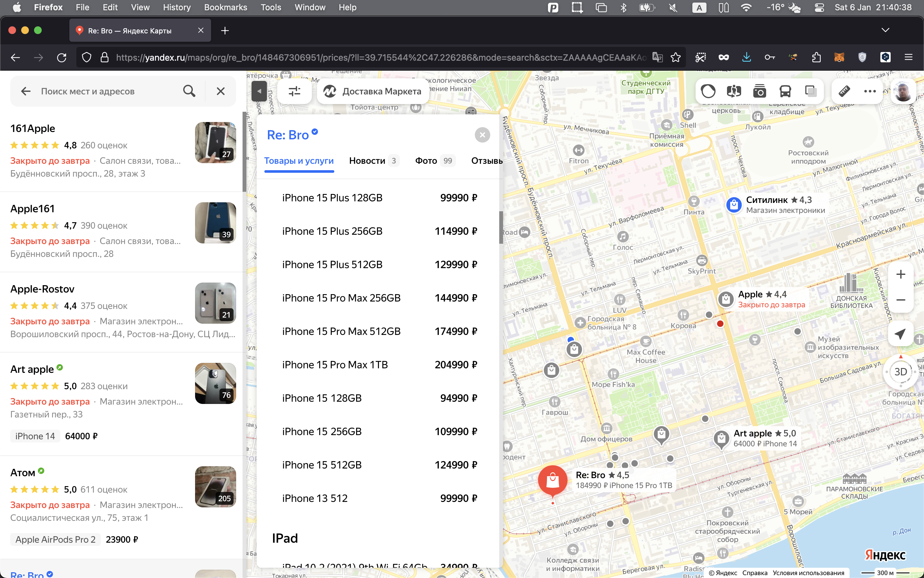Open the Firefox hamburger application menu
The width and height of the screenshot is (924, 578).
click(908, 57)
